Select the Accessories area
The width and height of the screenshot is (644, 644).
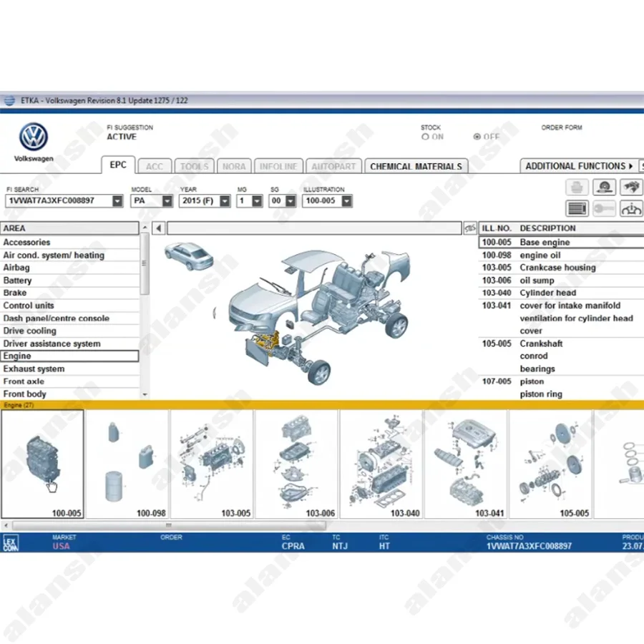[x=69, y=243]
